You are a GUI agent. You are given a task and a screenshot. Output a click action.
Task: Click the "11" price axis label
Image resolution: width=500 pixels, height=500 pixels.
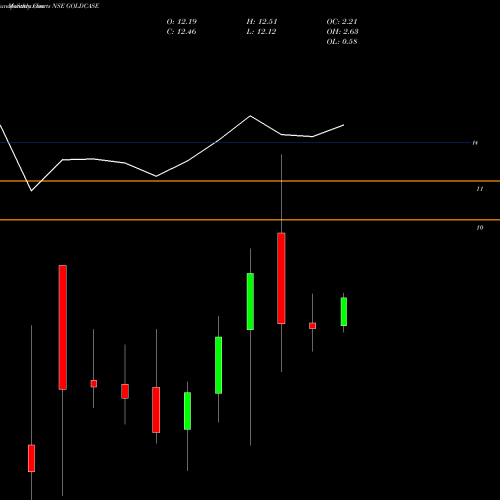click(480, 189)
